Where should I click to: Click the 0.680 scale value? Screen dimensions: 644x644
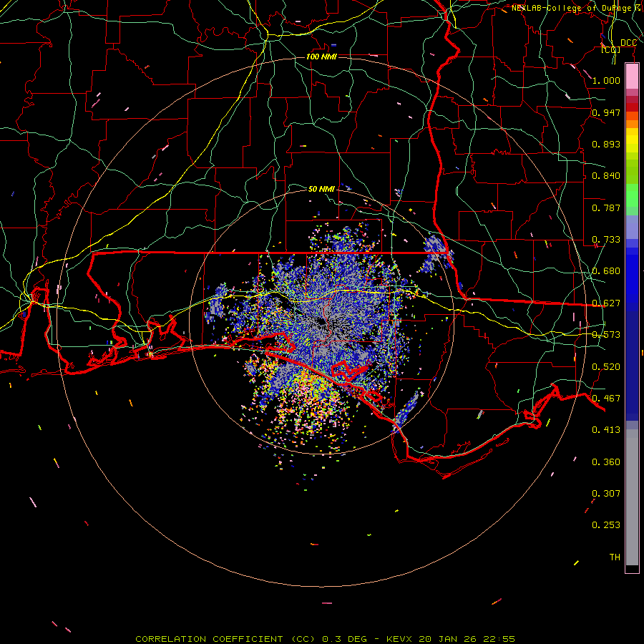606,271
